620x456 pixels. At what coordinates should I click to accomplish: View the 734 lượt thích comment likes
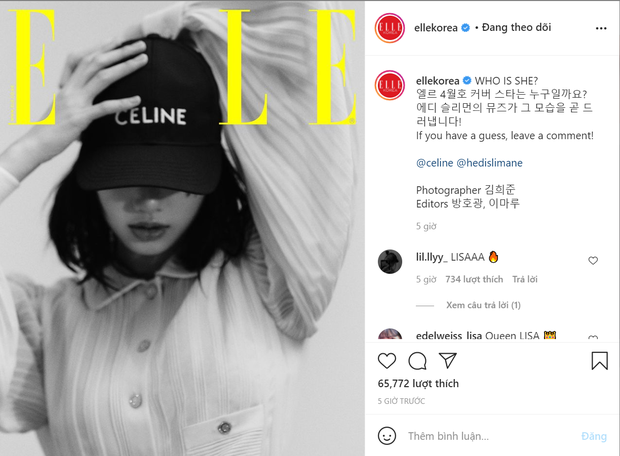click(x=474, y=279)
